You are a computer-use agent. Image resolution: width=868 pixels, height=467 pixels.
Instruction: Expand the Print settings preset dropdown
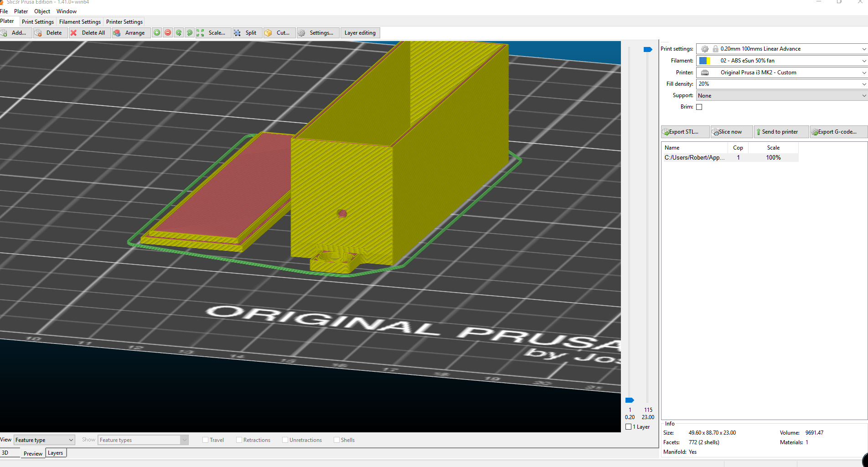click(x=864, y=49)
